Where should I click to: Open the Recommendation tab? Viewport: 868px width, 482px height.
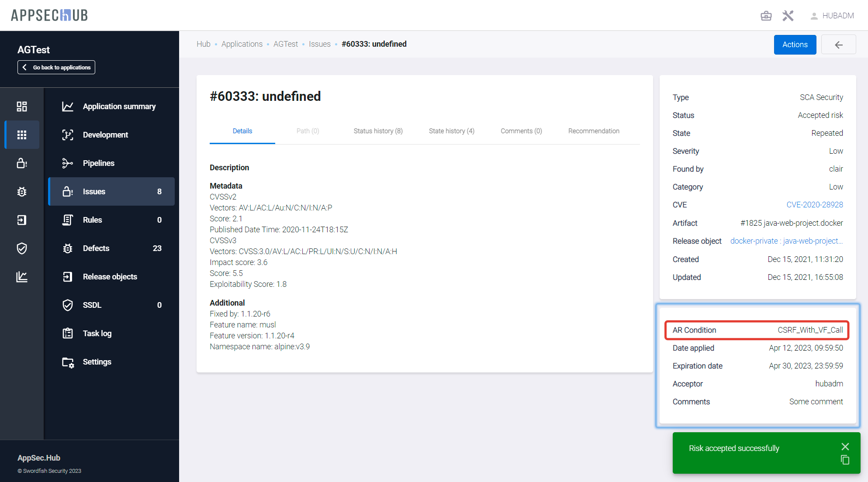593,131
